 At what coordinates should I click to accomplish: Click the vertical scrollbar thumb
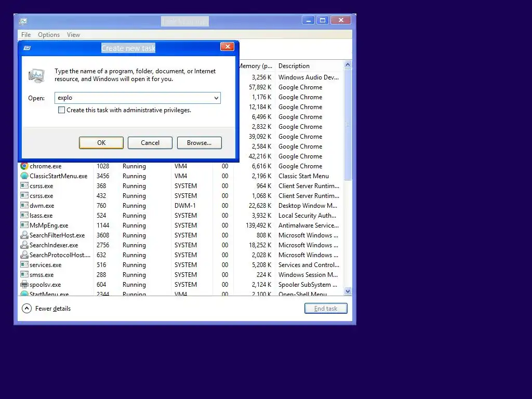coord(348,124)
